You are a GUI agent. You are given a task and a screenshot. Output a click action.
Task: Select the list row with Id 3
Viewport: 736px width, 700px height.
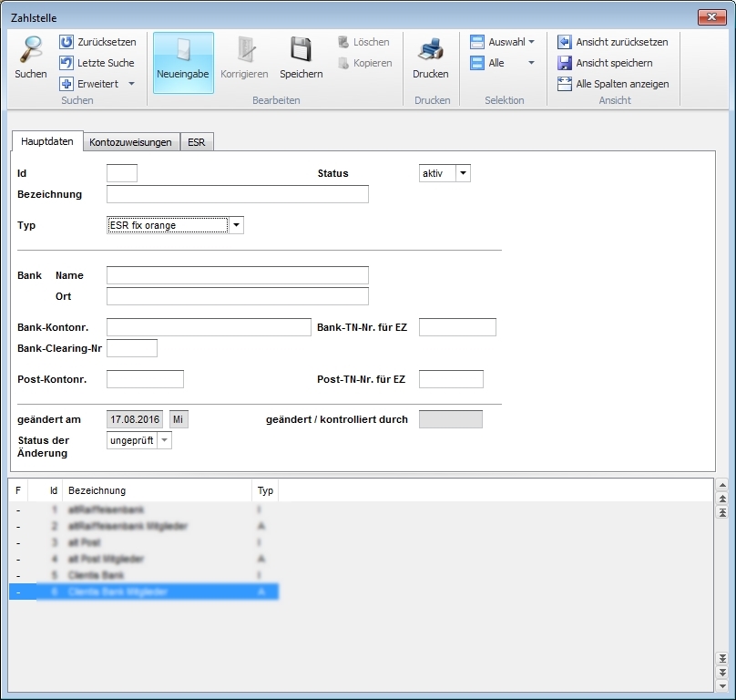pyautogui.click(x=144, y=542)
